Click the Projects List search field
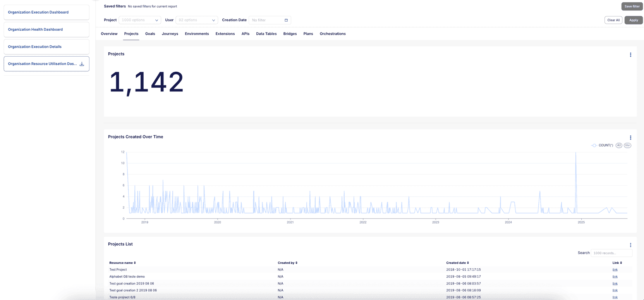The height and width of the screenshot is (300, 644). [611, 253]
